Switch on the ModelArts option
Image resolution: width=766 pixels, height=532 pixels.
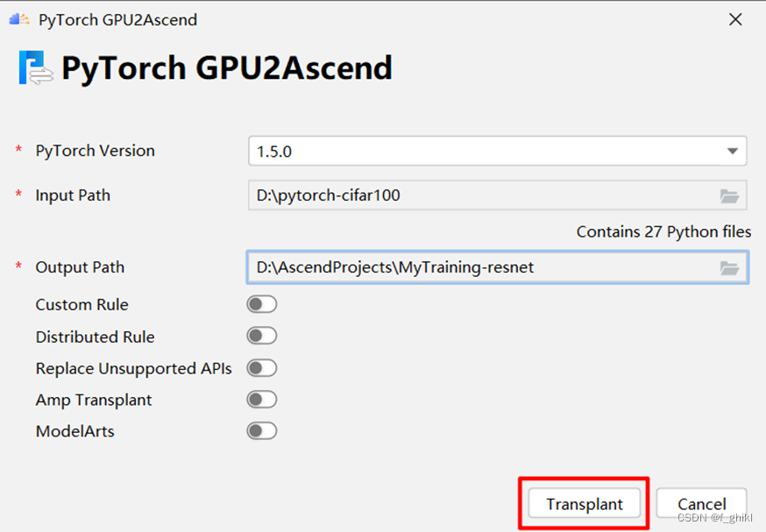261,431
